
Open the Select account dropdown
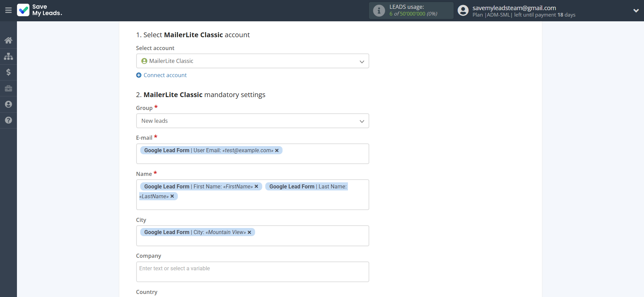click(252, 61)
